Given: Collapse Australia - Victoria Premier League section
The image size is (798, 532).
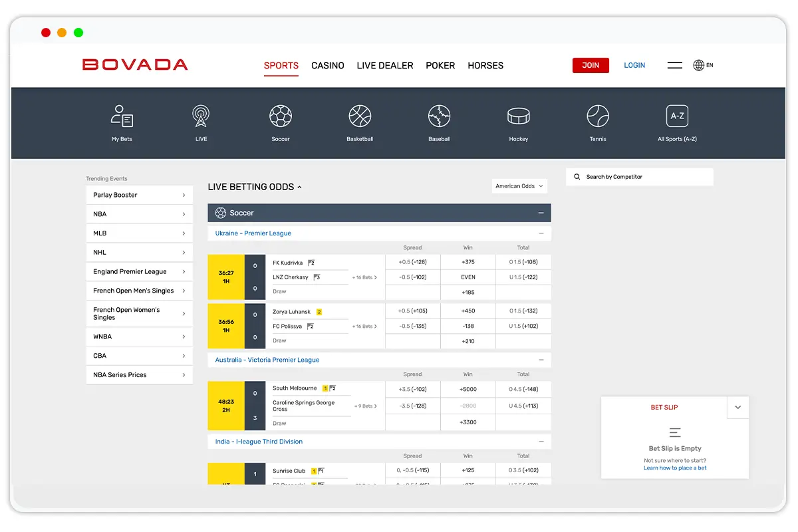Looking at the screenshot, I should point(541,360).
